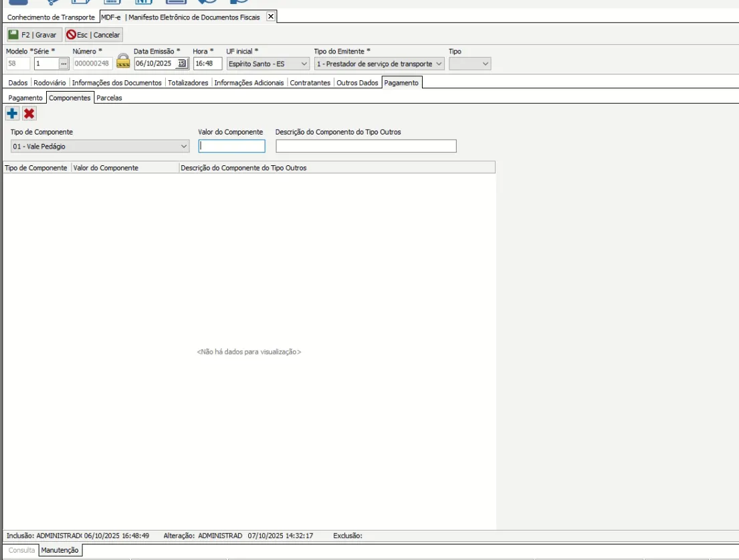
Task: Click the padlock icon beside Número
Action: [123, 62]
